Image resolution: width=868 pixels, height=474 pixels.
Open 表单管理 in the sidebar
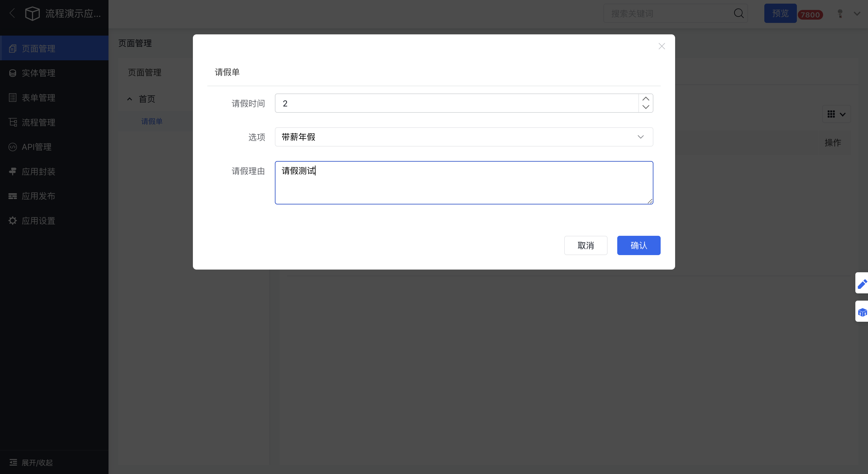[54, 97]
